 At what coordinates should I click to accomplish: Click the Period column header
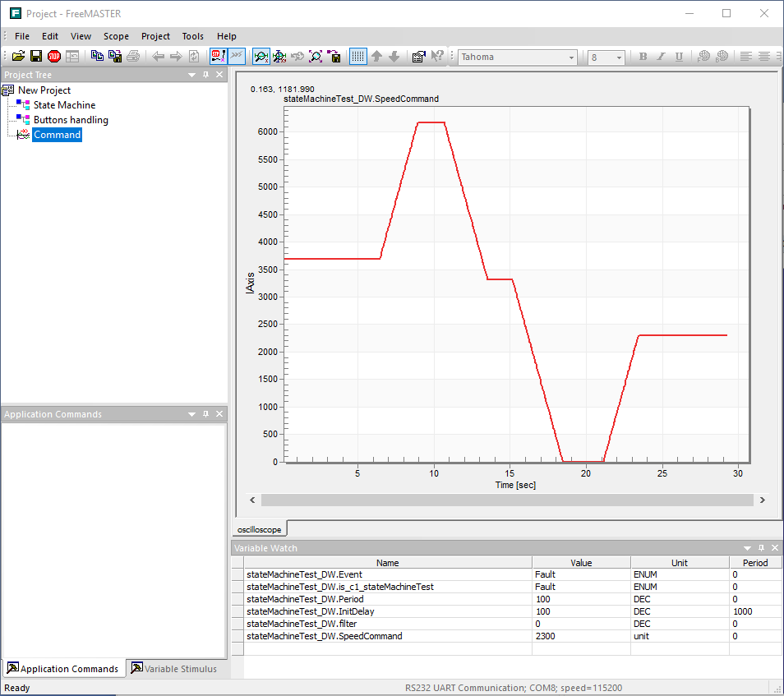point(755,563)
